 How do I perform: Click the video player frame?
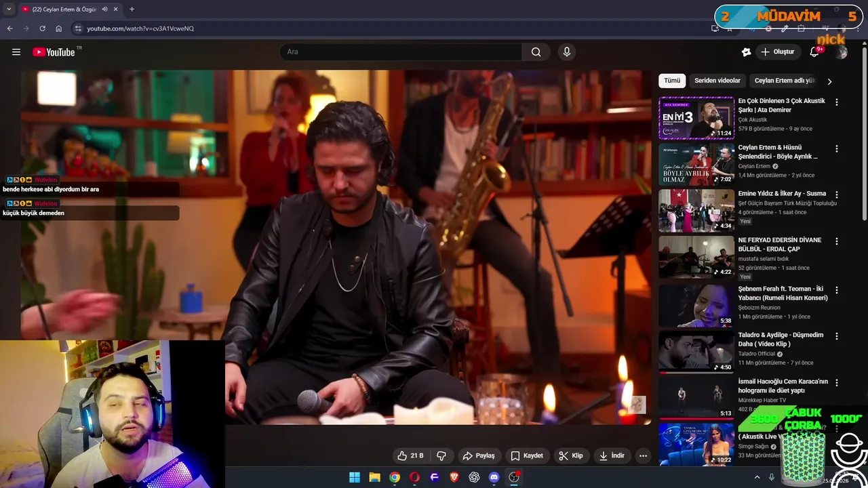[x=336, y=247]
